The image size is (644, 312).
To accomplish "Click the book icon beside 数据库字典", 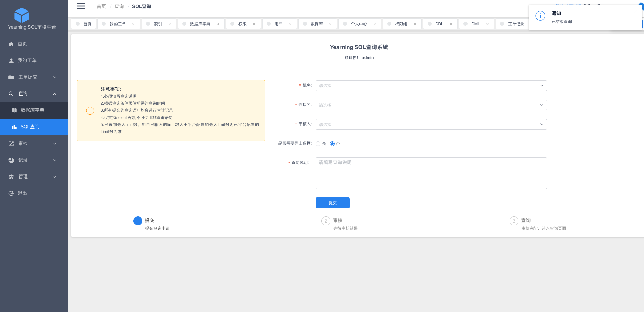I will click(x=14, y=110).
